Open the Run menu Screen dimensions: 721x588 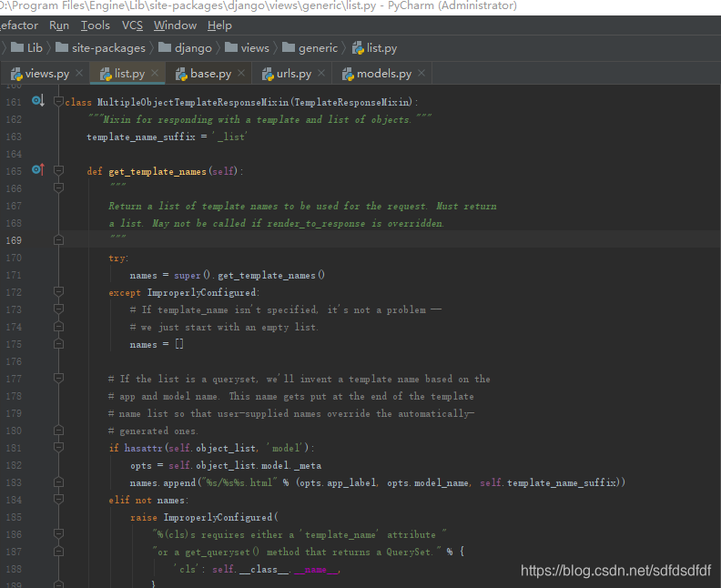(x=59, y=25)
